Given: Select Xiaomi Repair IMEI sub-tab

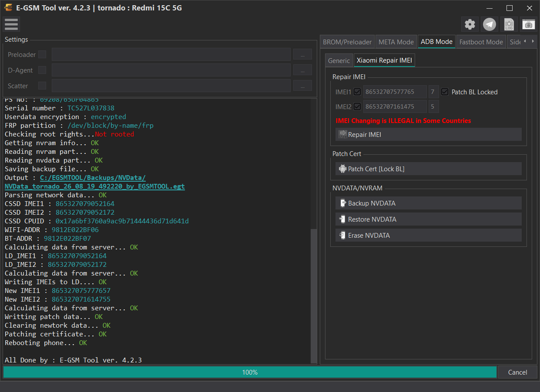Looking at the screenshot, I should [x=384, y=60].
